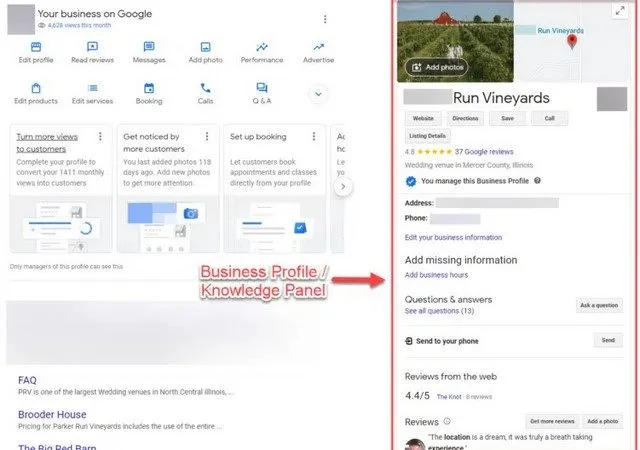Click the Directions button
The height and width of the screenshot is (450, 640).
click(465, 118)
